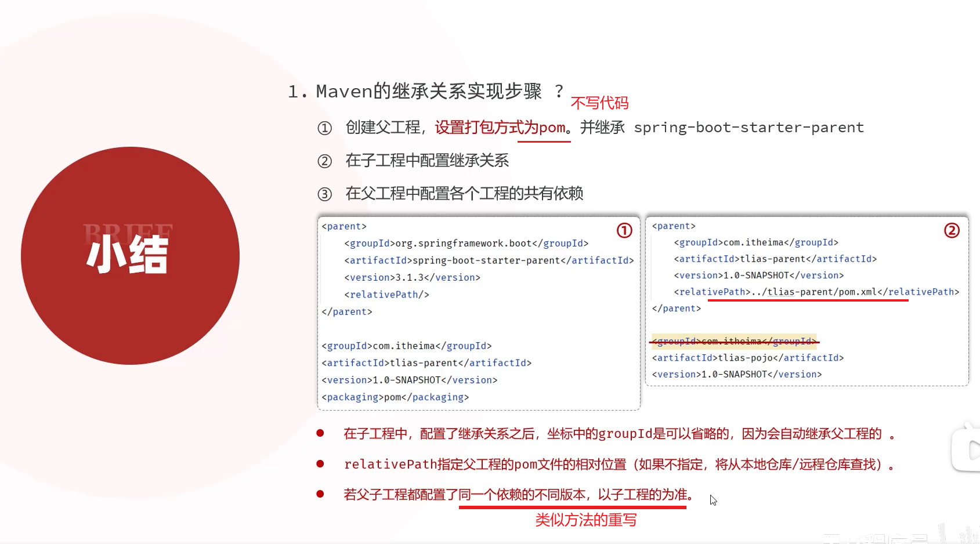
Task: Click the closing '</parent>' tag in right box
Action: click(676, 309)
